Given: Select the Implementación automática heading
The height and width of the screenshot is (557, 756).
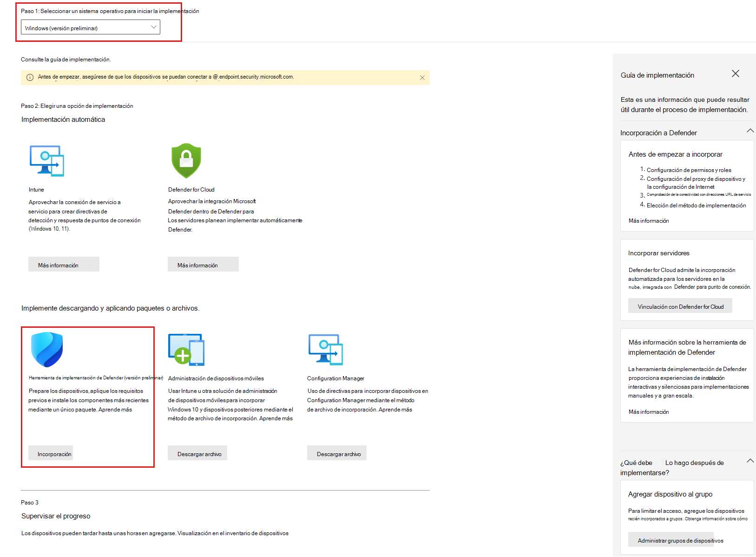Looking at the screenshot, I should [x=63, y=119].
